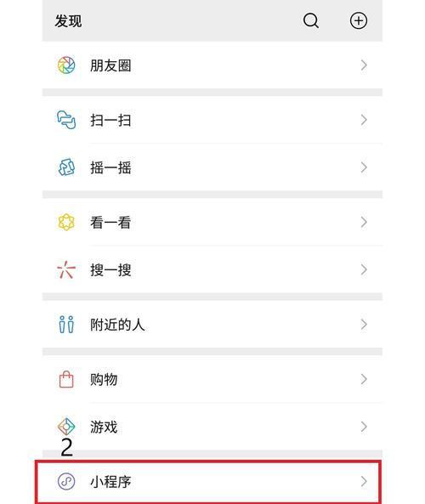
Task: Open the 摇一摇 menu entry
Action: click(212, 167)
